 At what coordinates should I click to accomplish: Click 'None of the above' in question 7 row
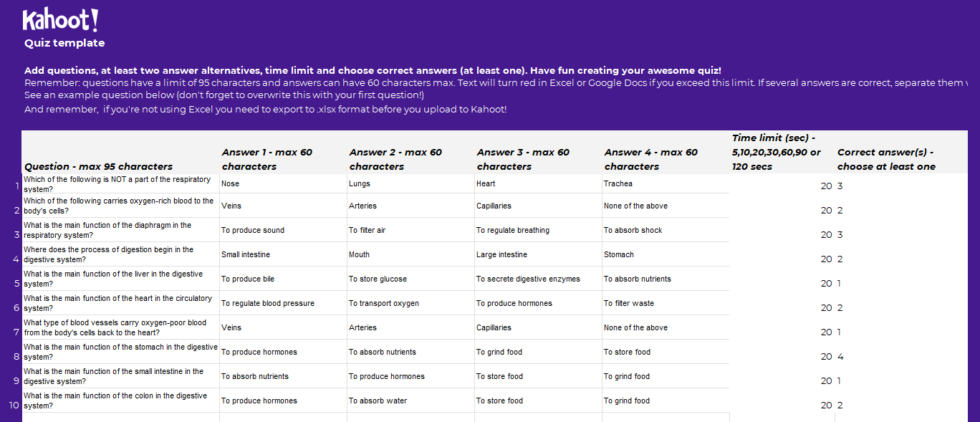(666, 327)
